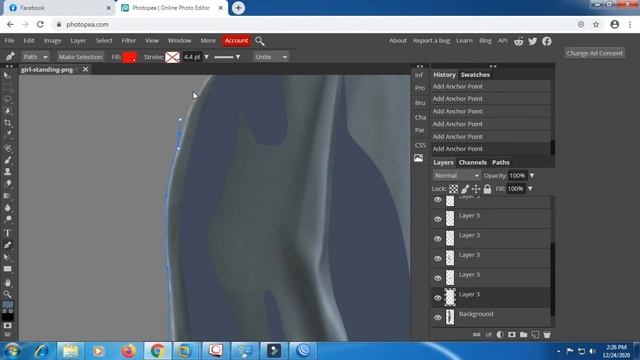Click the search magnifier icon in menu bar

coord(260,41)
